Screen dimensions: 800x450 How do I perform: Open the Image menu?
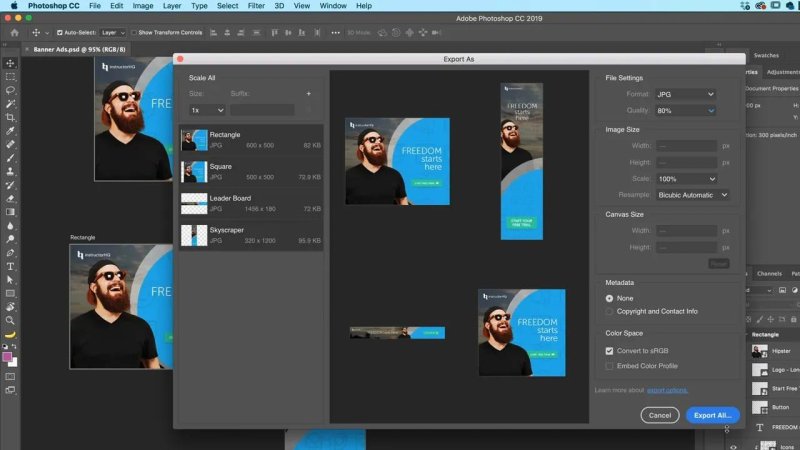143,6
